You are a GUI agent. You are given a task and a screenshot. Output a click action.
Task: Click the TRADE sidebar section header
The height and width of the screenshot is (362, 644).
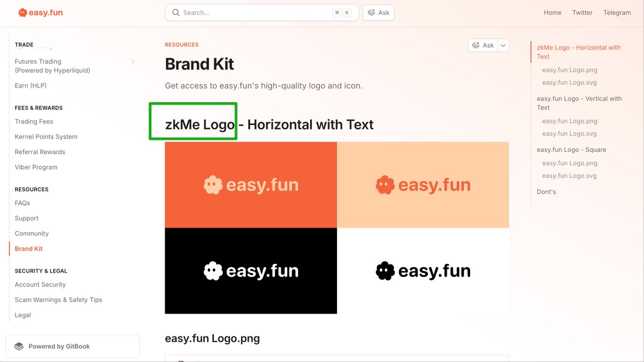pyautogui.click(x=24, y=45)
